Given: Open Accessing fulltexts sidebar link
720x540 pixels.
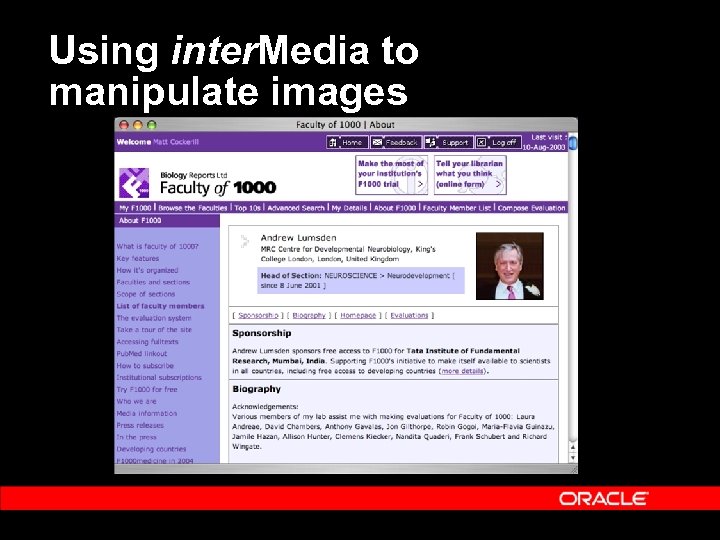Looking at the screenshot, I should tap(147, 342).
